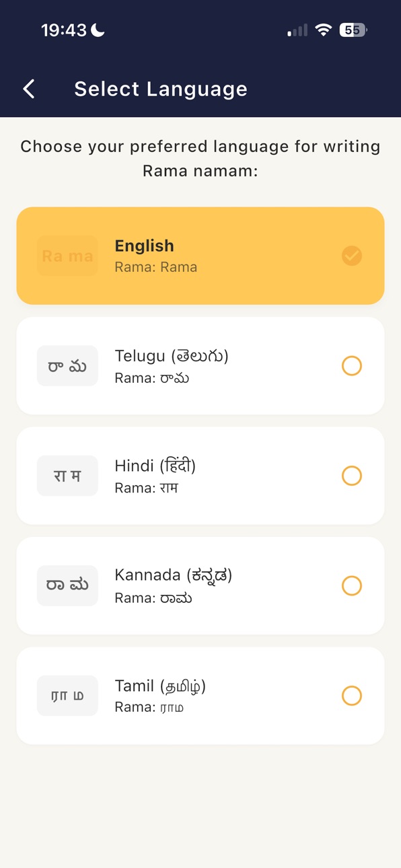Tap the Tamil script preview badge
The height and width of the screenshot is (868, 401).
(67, 695)
